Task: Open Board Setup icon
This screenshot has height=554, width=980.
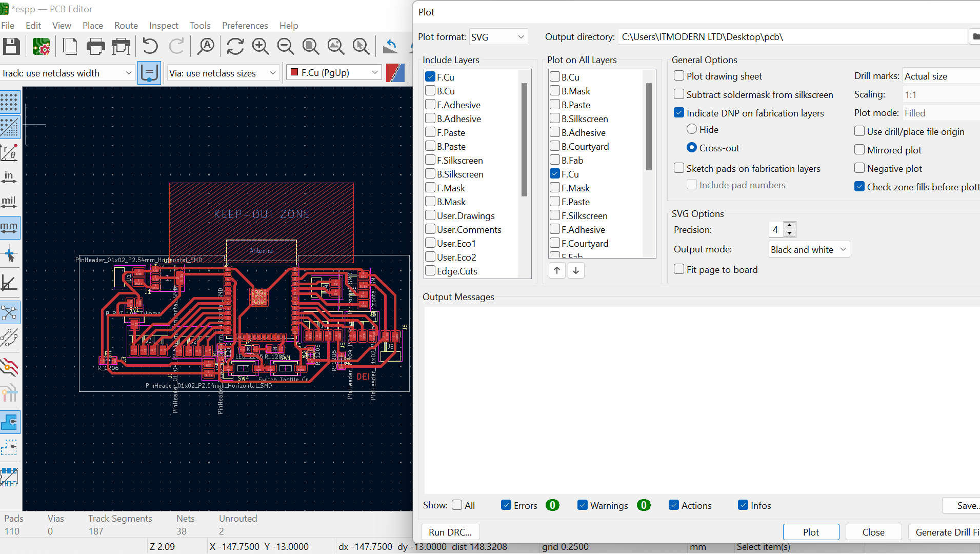Action: click(41, 47)
